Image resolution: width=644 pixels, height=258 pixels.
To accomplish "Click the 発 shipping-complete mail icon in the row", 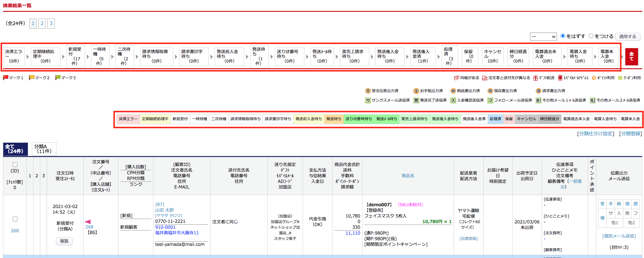I will point(627,213).
